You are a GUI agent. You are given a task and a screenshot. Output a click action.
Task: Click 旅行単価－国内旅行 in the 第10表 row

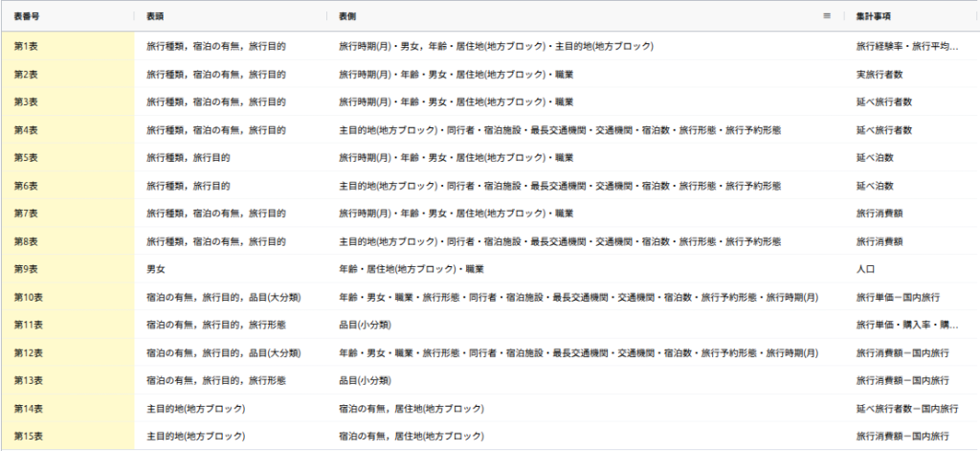[902, 297]
